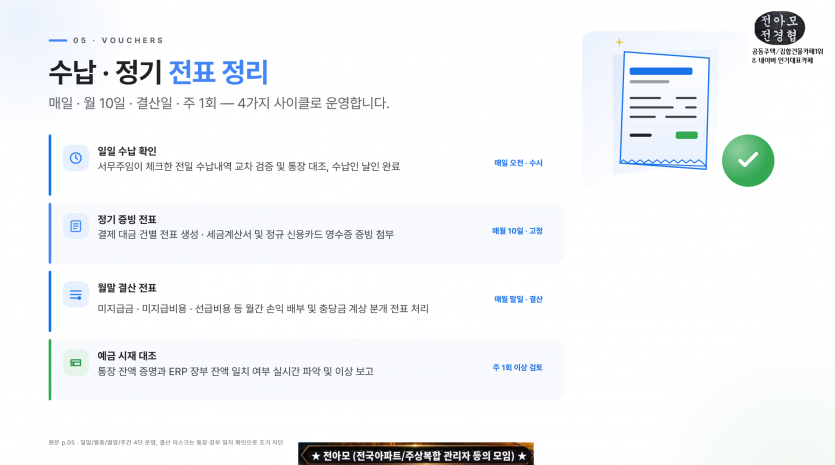The width and height of the screenshot is (835, 465).
Task: Click the 05 · VOUCHERS section label
Action: click(118, 40)
